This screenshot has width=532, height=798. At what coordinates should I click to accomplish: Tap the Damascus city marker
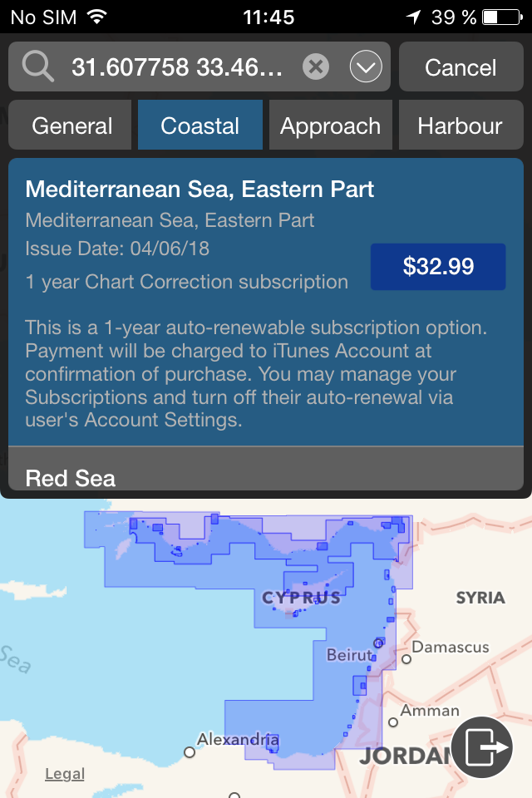coord(406,659)
